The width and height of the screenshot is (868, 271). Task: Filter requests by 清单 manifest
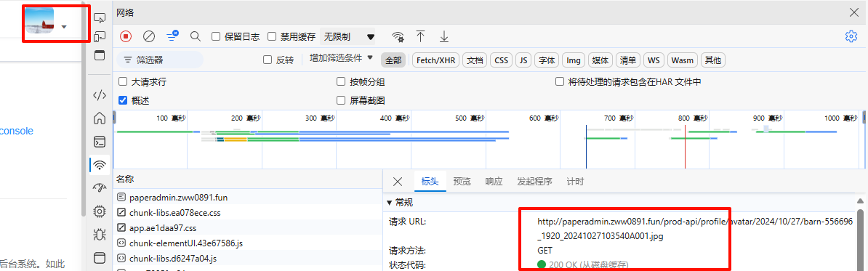coord(628,60)
